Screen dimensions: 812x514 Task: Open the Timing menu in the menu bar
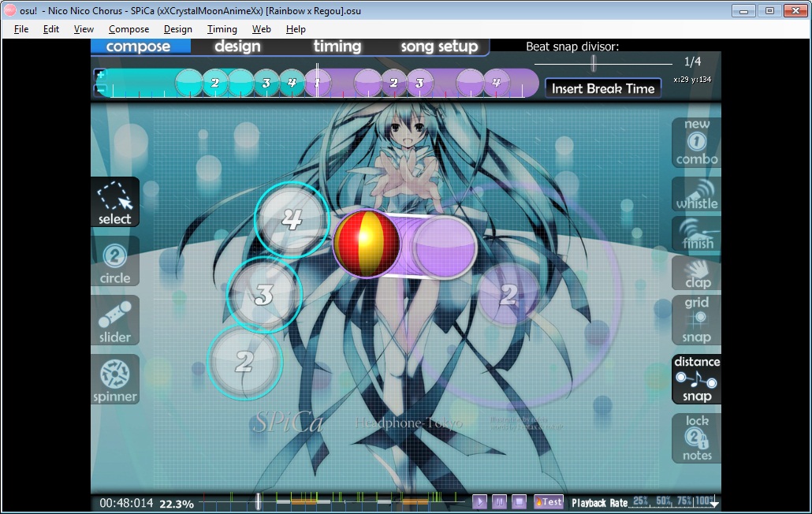click(222, 29)
